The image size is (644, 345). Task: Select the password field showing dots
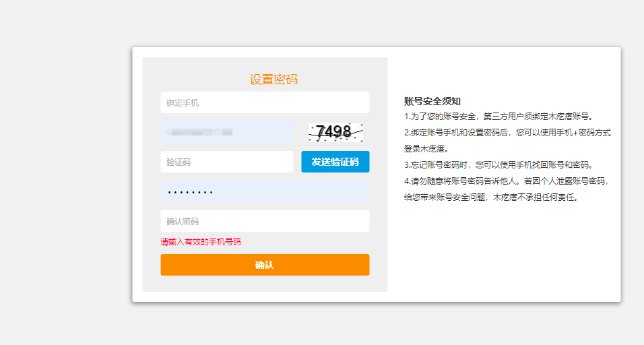265,191
